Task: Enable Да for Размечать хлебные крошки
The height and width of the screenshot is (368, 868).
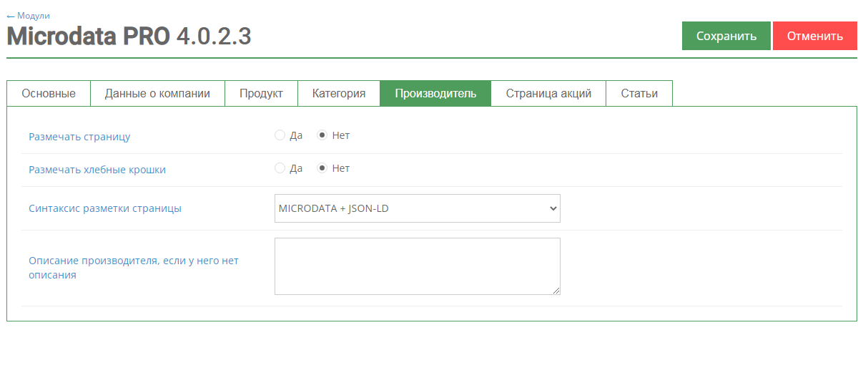Action: point(280,168)
